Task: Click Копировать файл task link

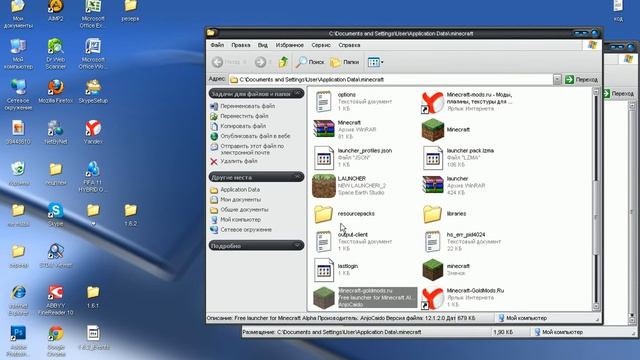Action: click(x=243, y=126)
